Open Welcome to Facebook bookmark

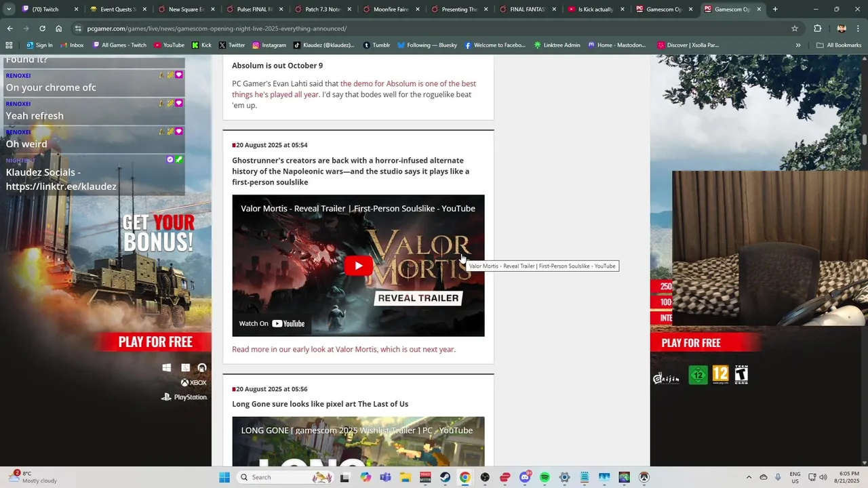click(495, 45)
